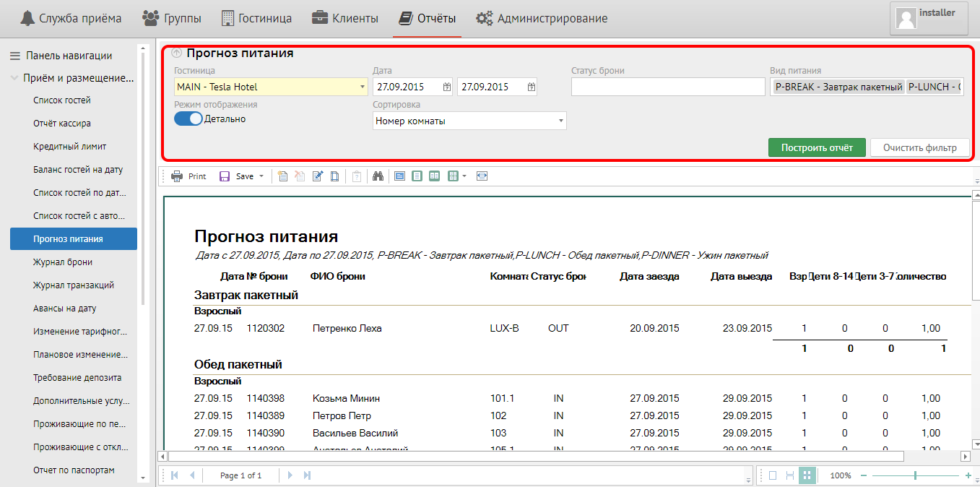Open the Гостиница hotel dropdown
Screen dimensions: 980x487
click(x=362, y=87)
